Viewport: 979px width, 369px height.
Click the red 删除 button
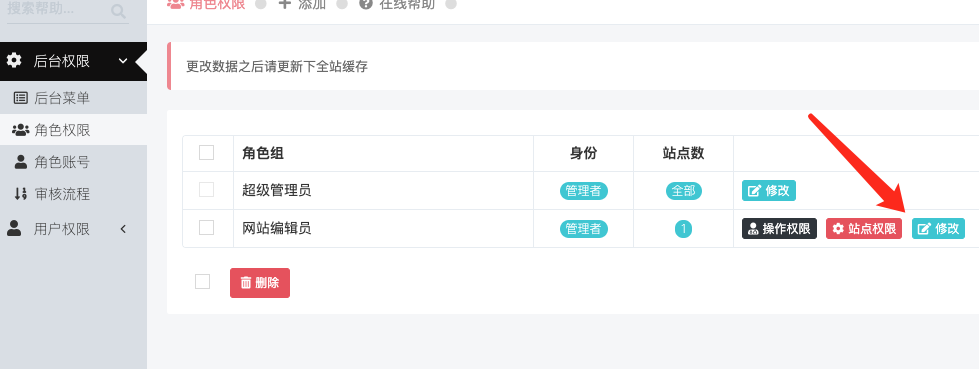[x=260, y=283]
